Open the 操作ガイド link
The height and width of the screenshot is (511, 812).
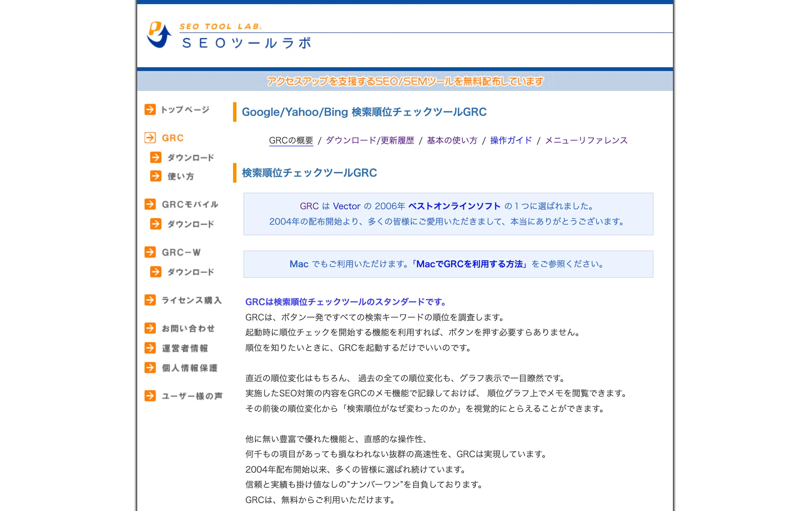tap(511, 141)
